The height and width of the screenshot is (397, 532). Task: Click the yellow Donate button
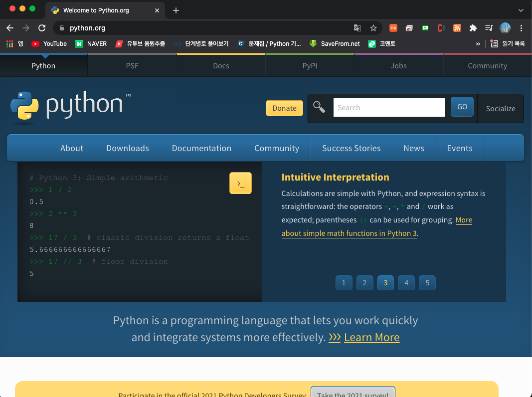(x=284, y=108)
